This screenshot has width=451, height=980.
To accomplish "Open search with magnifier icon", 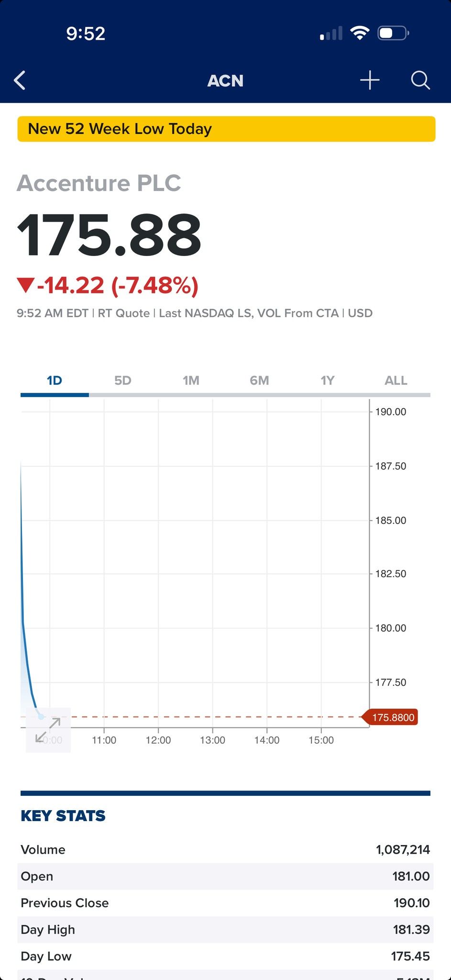I will pyautogui.click(x=420, y=80).
